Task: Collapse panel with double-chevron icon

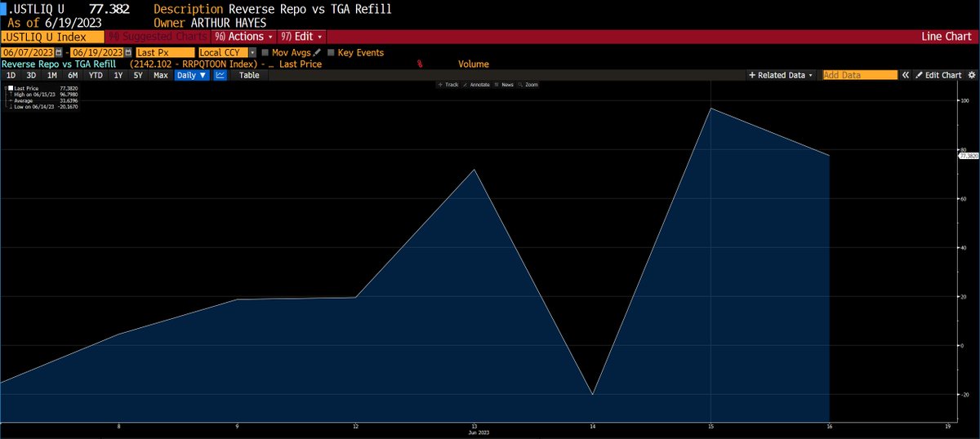Action: [905, 74]
